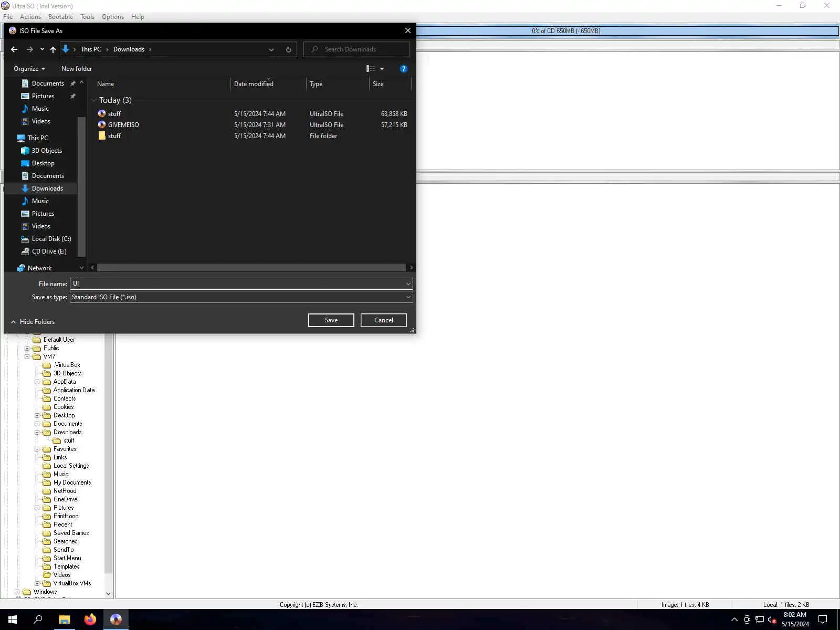Open Firefox from taskbar

[x=90, y=619]
